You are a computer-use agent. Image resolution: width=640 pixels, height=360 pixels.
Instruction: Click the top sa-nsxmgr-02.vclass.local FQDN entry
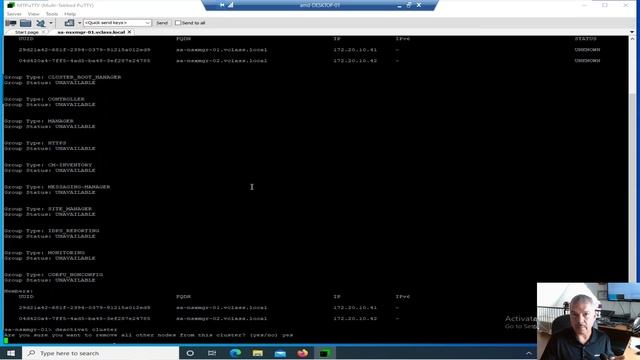[x=222, y=61]
